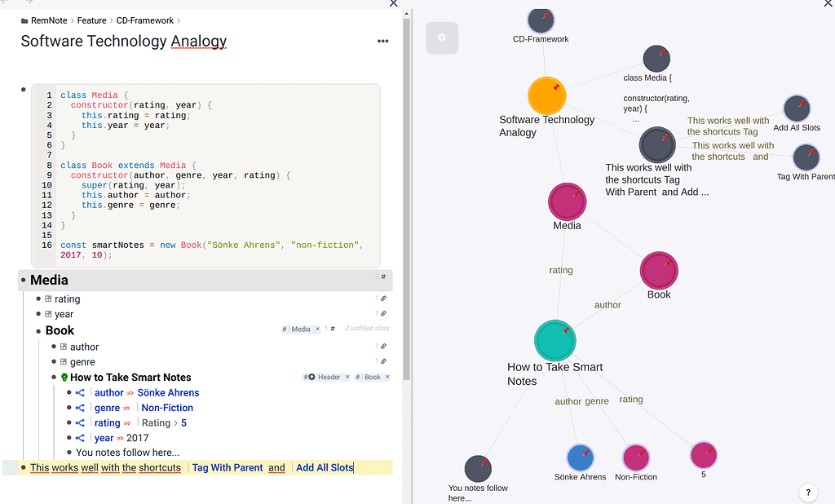
Task: Click the lightbulb icon next to How to Take Smart Notes
Action: (x=65, y=377)
